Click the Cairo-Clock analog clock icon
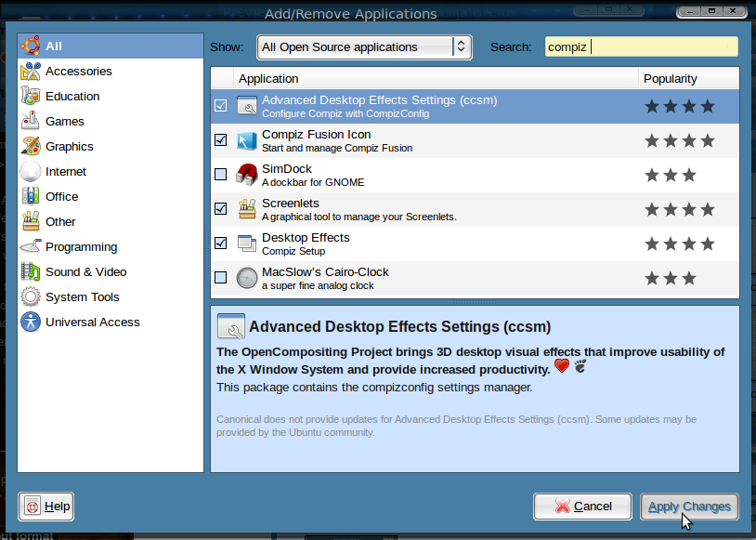This screenshot has height=540, width=756. coord(247,278)
